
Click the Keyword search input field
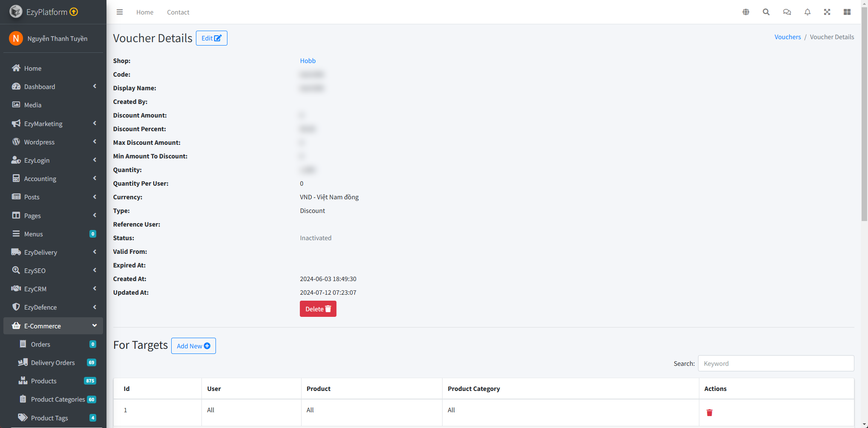click(776, 363)
